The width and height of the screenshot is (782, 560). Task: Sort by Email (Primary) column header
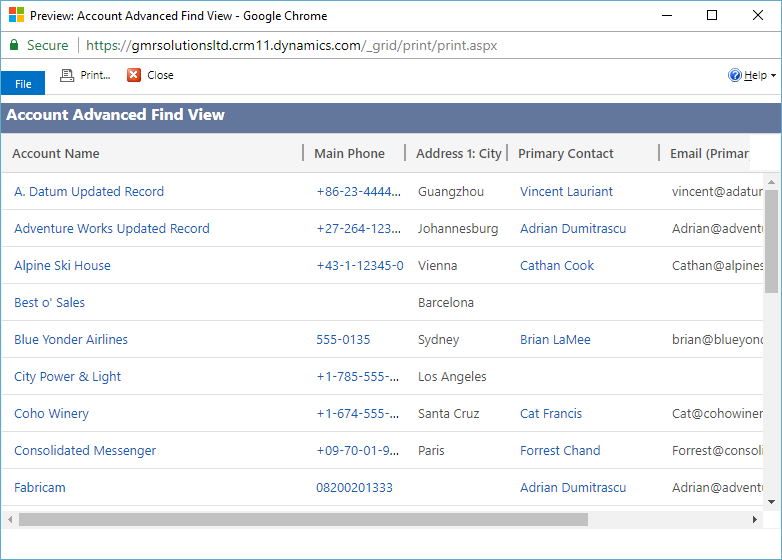(x=709, y=154)
